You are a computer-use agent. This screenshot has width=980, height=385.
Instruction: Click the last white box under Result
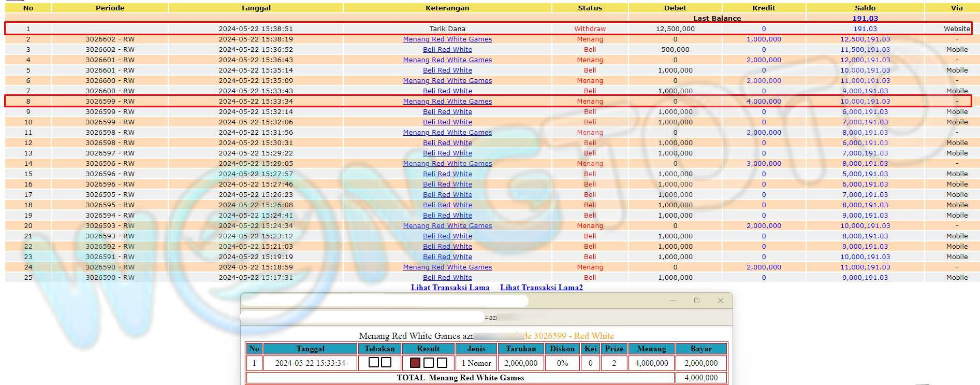tap(442, 363)
